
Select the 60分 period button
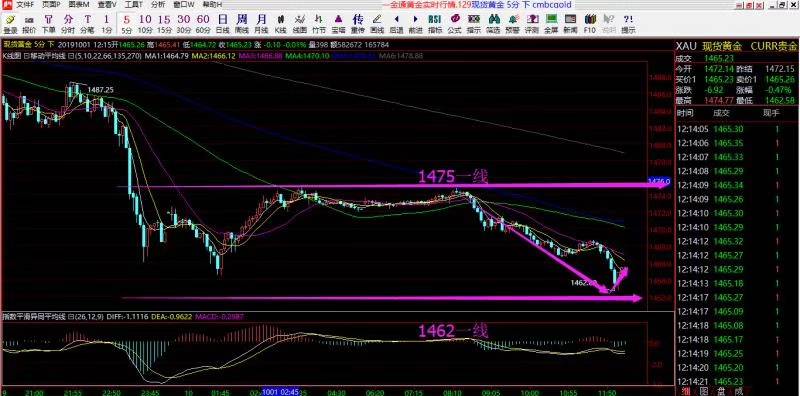(203, 23)
